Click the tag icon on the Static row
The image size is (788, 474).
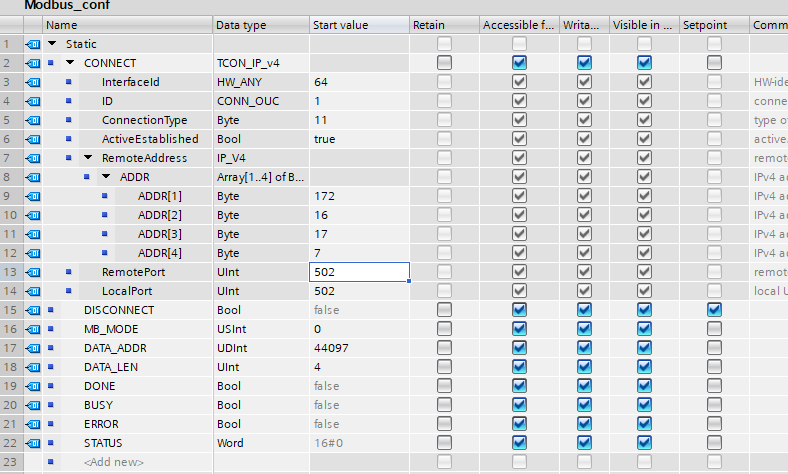click(33, 44)
